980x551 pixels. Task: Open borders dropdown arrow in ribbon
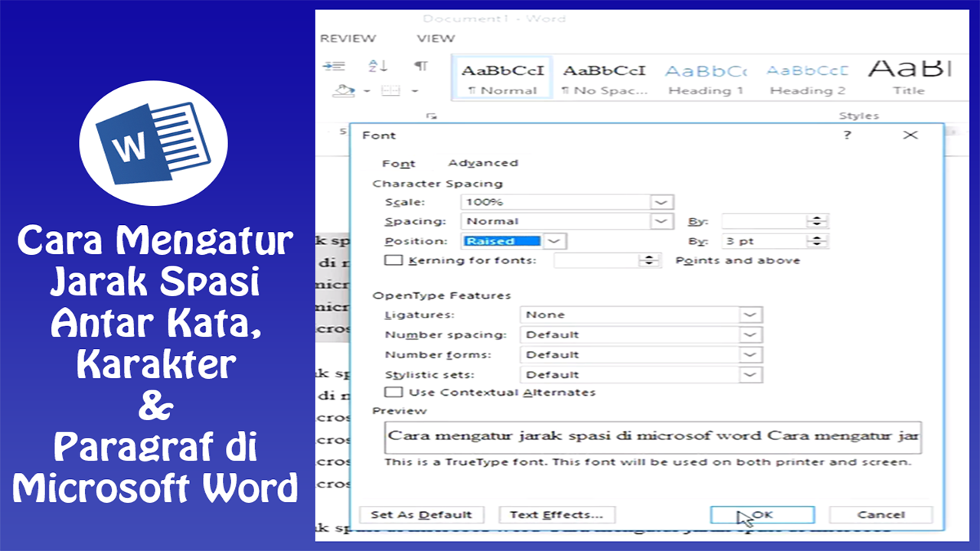(414, 91)
